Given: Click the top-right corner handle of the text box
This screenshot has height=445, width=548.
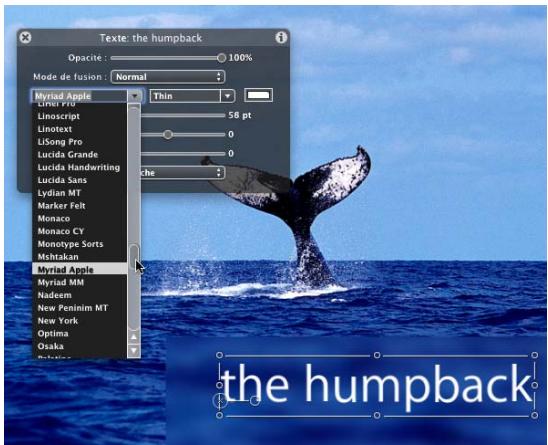Looking at the screenshot, I should [x=534, y=355].
